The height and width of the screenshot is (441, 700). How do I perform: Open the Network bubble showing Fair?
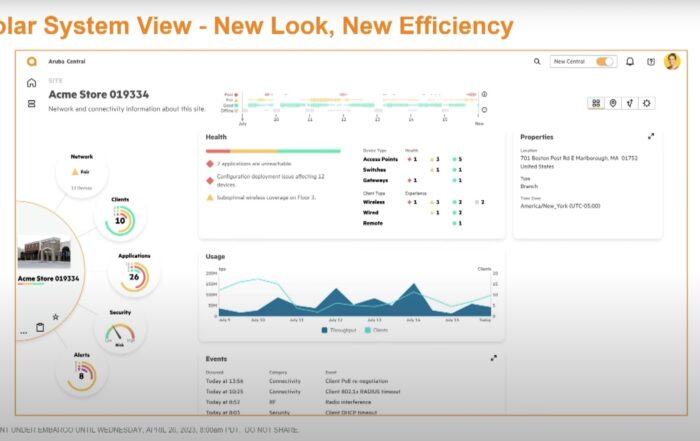pyautogui.click(x=82, y=173)
